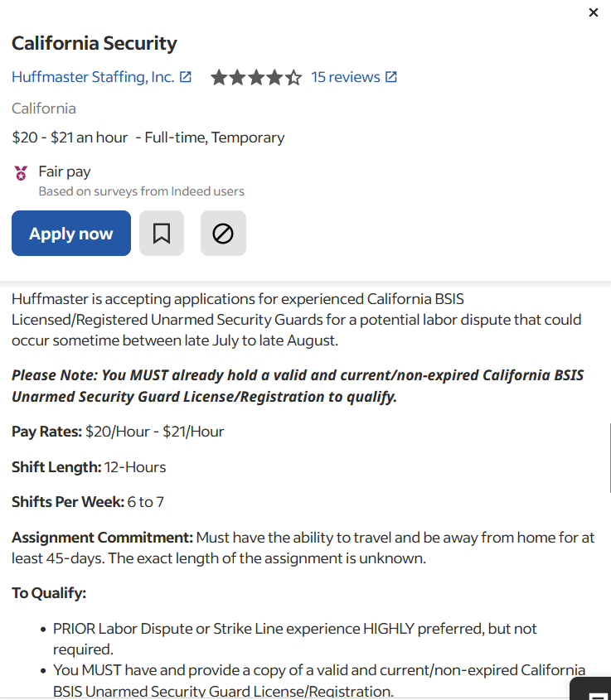Image resolution: width=611 pixels, height=700 pixels.
Task: Click the Fair pay label
Action: [x=65, y=171]
